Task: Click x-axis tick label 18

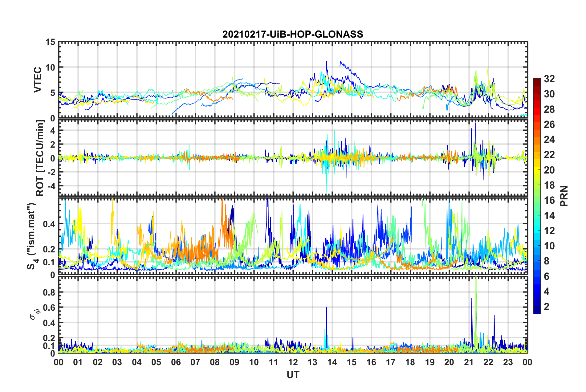Action: pyautogui.click(x=410, y=362)
